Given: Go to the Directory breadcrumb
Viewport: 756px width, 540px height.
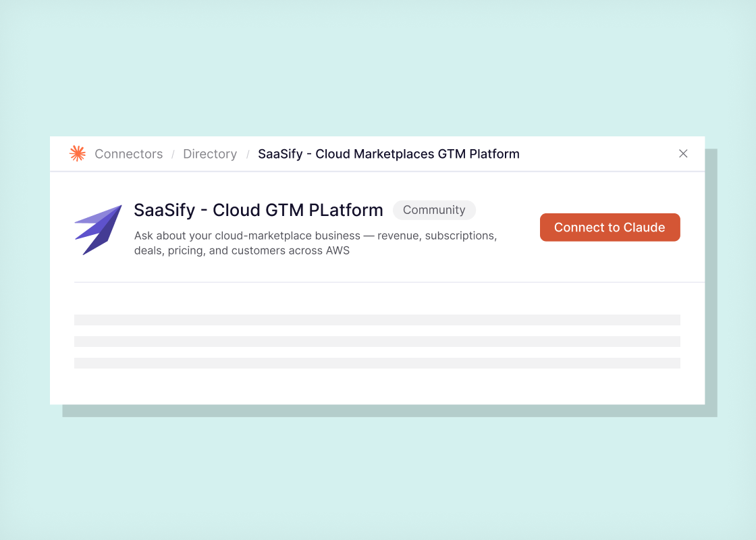Looking at the screenshot, I should tap(210, 154).
